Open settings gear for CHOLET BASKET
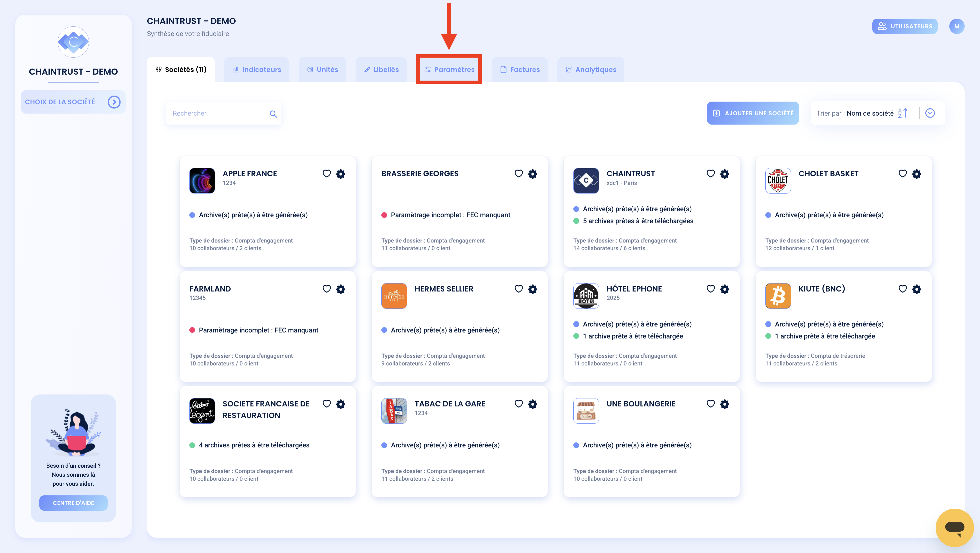Image resolution: width=980 pixels, height=553 pixels. click(x=917, y=174)
